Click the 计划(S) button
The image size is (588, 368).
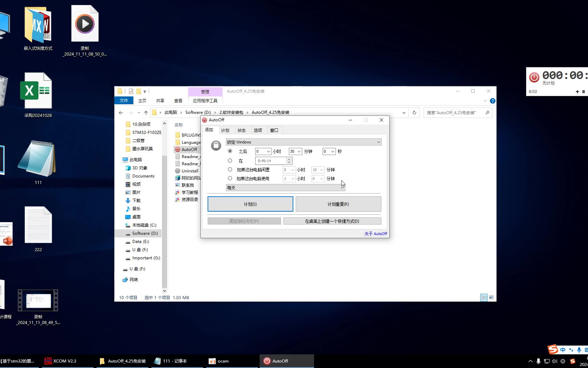(x=250, y=204)
